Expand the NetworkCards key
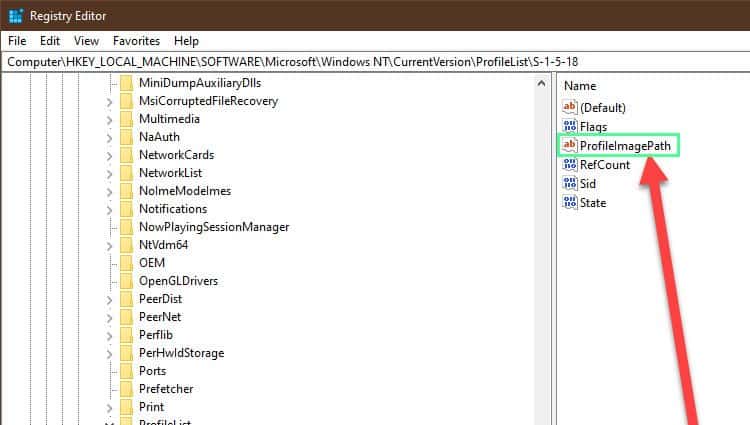The height and width of the screenshot is (425, 750). [x=110, y=156]
